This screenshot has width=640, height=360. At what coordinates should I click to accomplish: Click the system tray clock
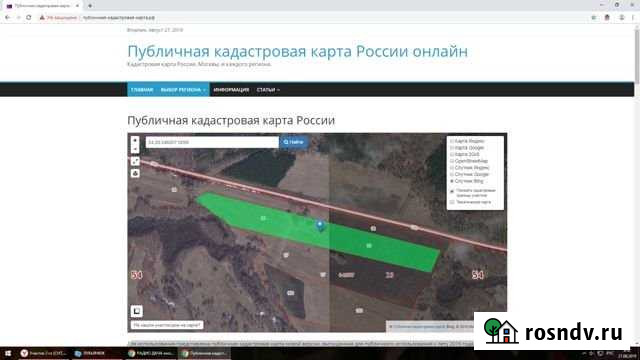tap(626, 353)
